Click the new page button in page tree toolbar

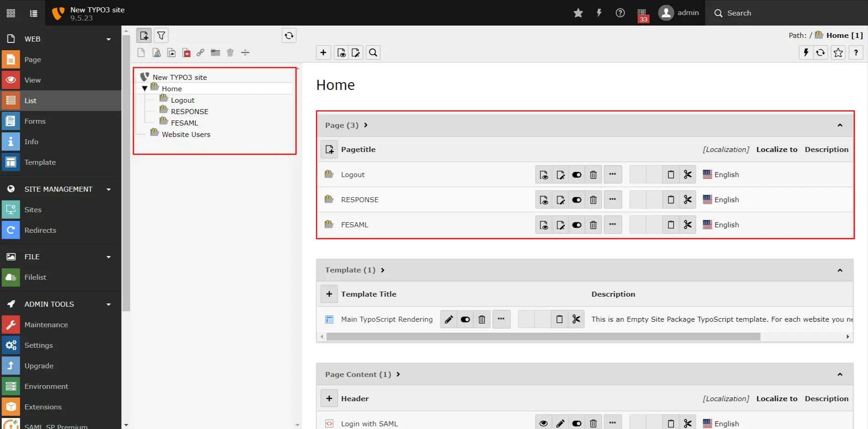tap(144, 35)
